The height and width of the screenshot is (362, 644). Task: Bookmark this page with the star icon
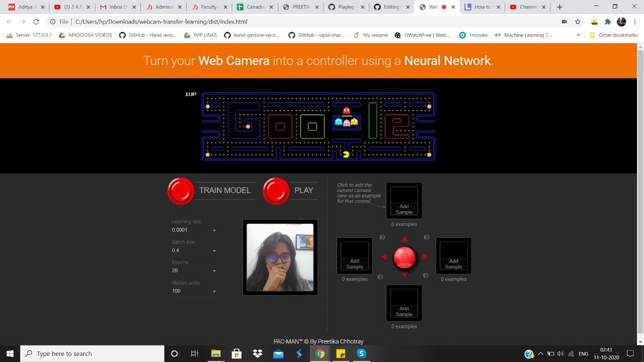[x=578, y=22]
